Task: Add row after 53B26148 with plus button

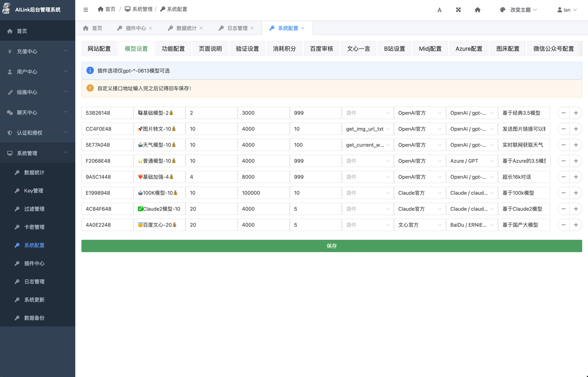Action: tap(576, 113)
